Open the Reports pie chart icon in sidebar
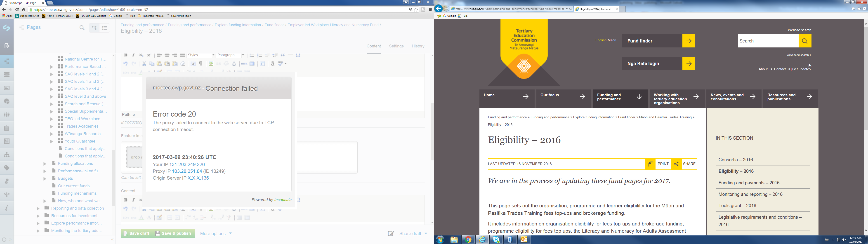Viewport: 868px width, 244px height. click(x=7, y=101)
